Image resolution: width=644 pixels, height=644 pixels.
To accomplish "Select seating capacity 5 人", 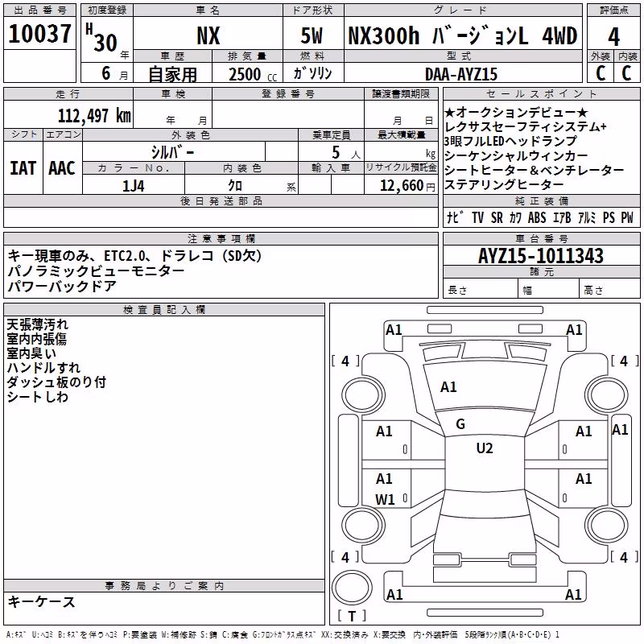I will [346, 153].
